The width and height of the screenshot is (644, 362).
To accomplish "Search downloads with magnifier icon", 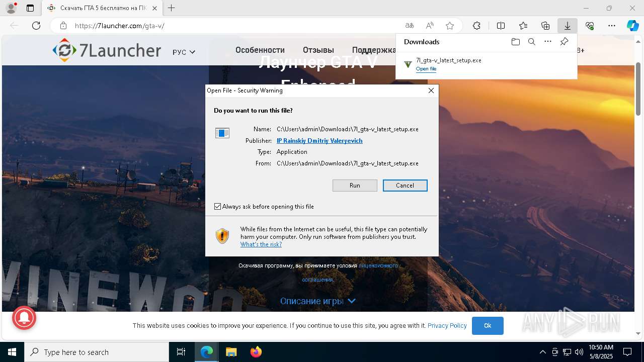I will coord(531,42).
